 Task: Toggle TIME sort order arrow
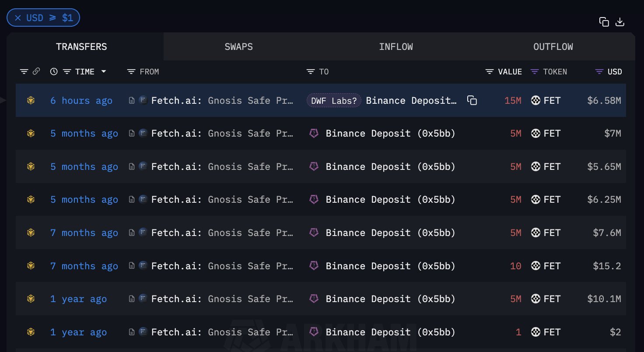coord(104,71)
